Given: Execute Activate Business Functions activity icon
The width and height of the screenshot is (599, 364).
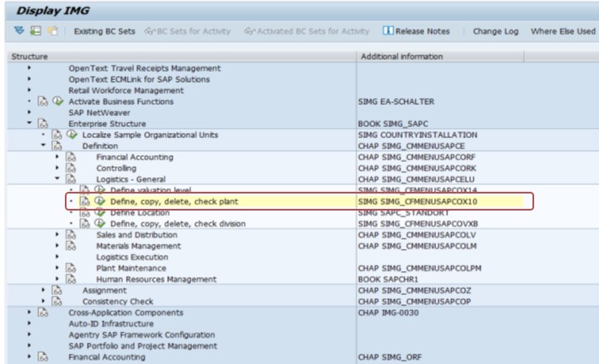Looking at the screenshot, I should tap(58, 101).
